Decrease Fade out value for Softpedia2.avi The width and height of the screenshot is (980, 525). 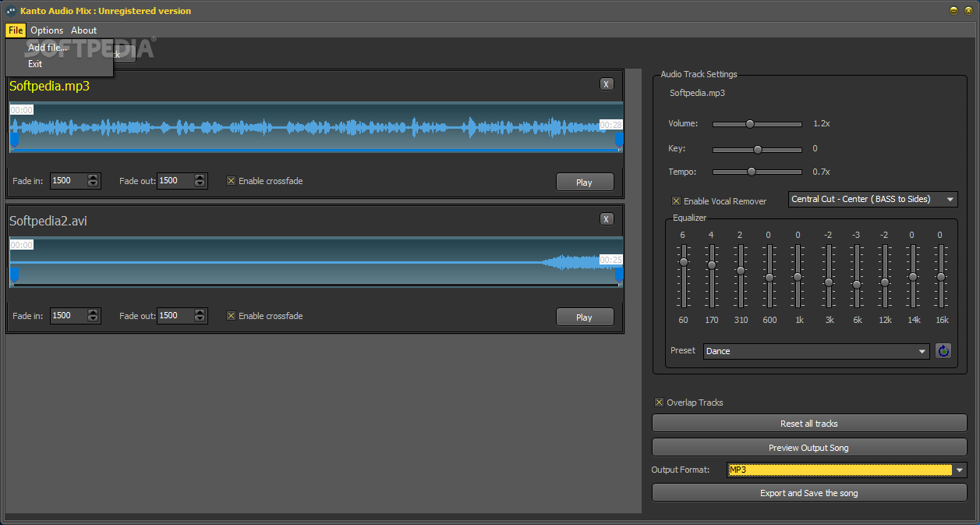[200, 320]
